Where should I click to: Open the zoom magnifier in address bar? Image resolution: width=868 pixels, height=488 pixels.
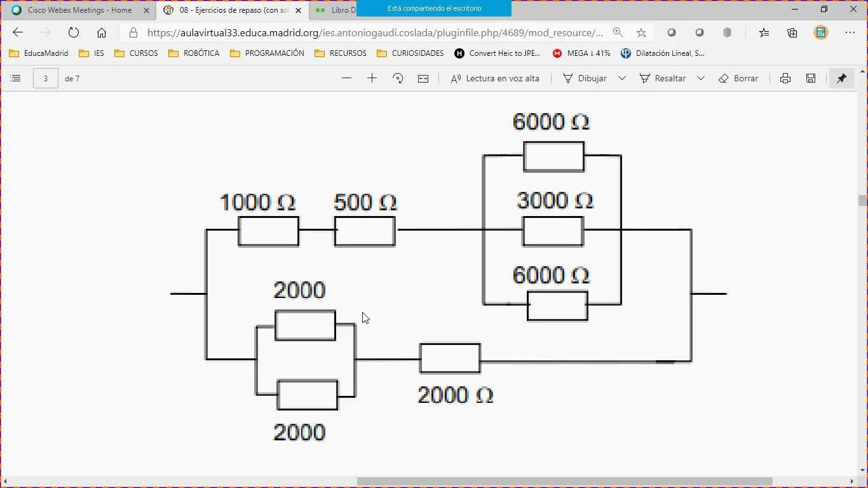click(x=618, y=32)
